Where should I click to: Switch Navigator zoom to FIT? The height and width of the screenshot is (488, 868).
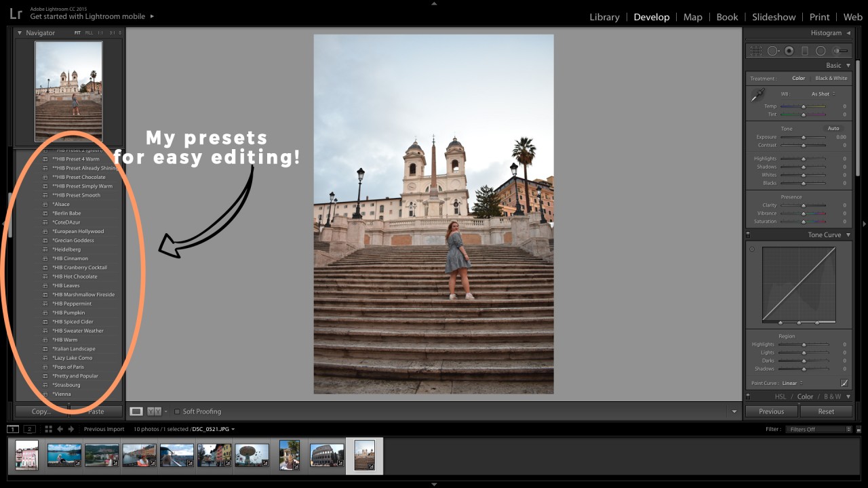pos(77,33)
